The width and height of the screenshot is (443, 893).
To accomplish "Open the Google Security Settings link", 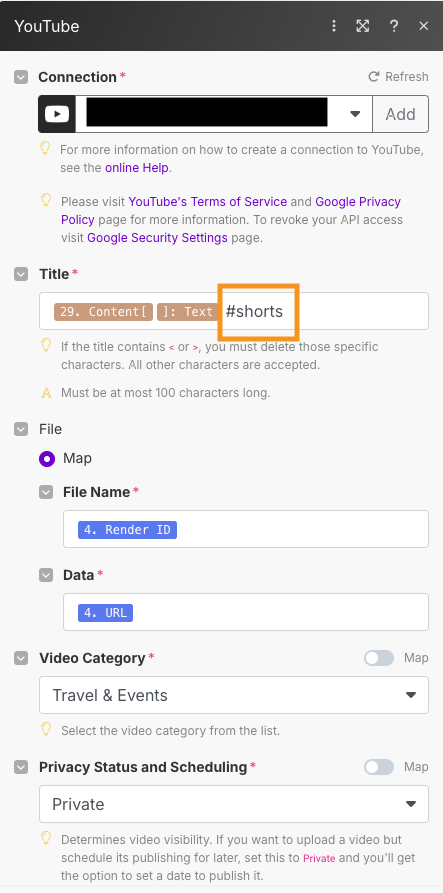I will [157, 237].
